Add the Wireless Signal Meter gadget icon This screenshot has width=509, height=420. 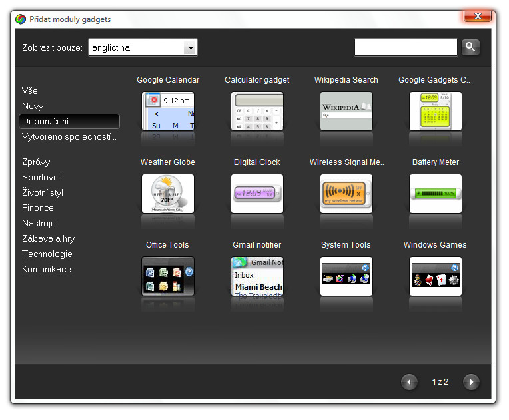pyautogui.click(x=346, y=194)
